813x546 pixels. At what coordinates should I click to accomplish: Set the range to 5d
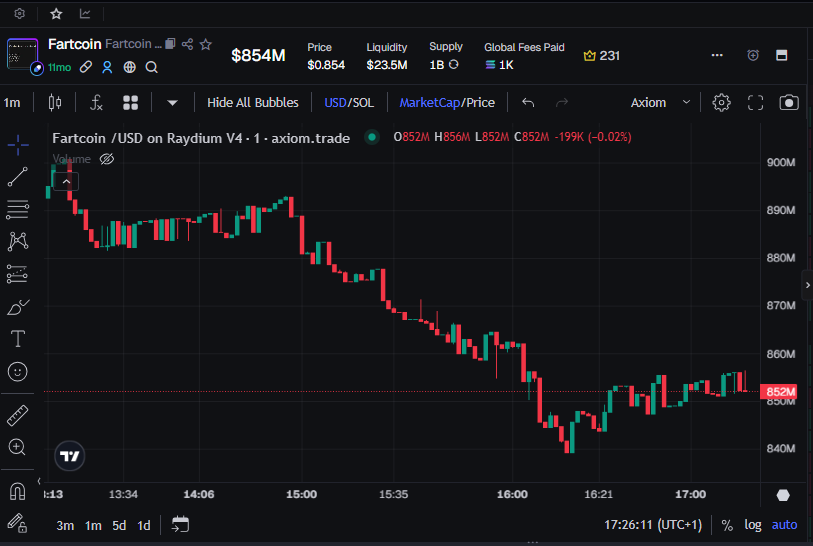click(119, 525)
